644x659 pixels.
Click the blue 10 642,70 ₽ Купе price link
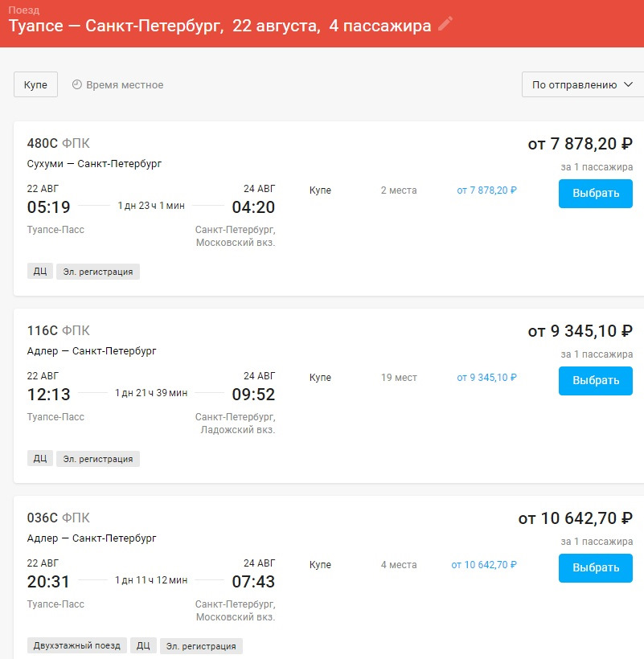click(x=483, y=565)
